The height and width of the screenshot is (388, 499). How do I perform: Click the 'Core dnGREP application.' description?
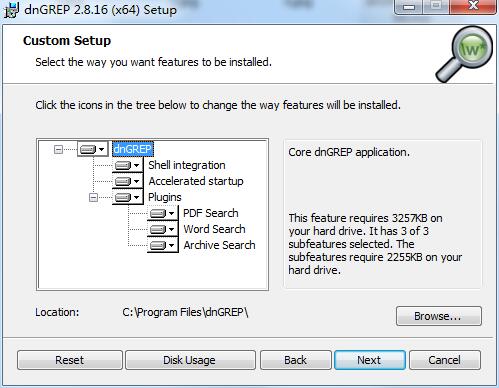click(349, 152)
